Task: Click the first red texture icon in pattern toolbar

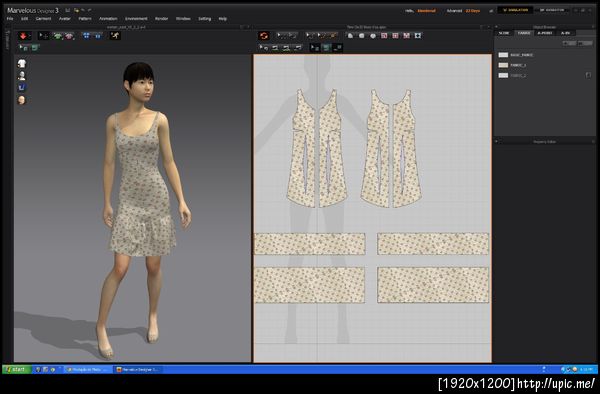Action: (x=384, y=36)
